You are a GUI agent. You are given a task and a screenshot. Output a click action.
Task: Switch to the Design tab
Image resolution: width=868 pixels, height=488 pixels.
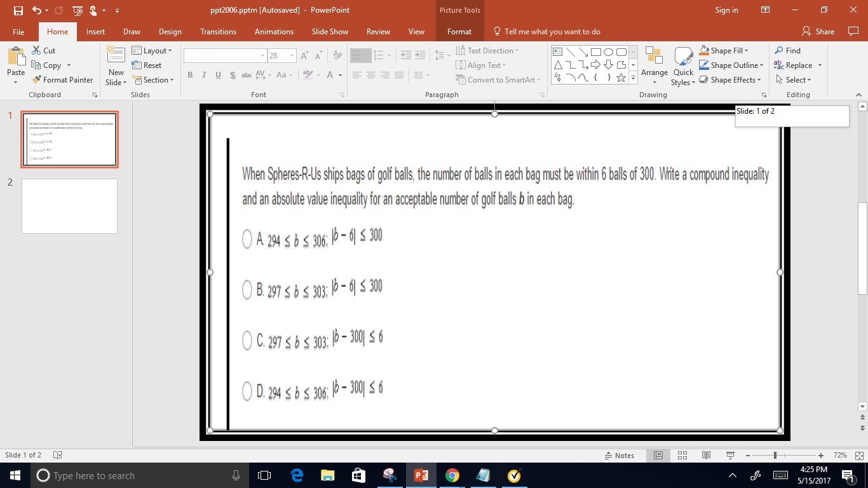pos(170,32)
